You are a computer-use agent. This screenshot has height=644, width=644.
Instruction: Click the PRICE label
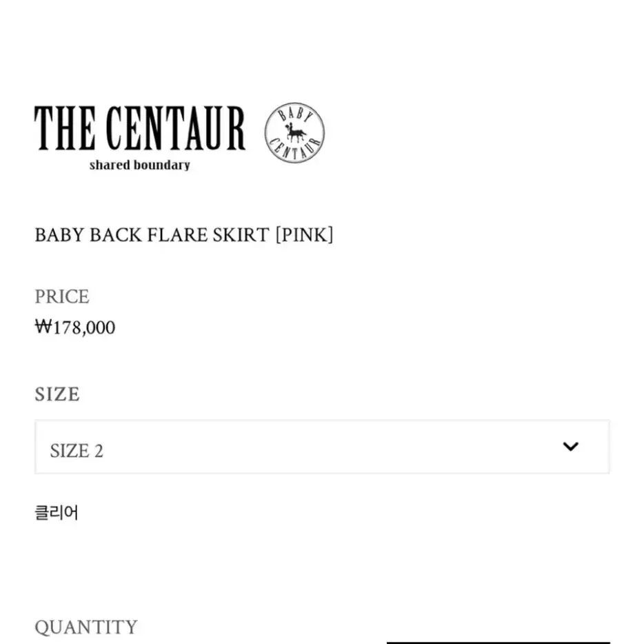pyautogui.click(x=61, y=296)
